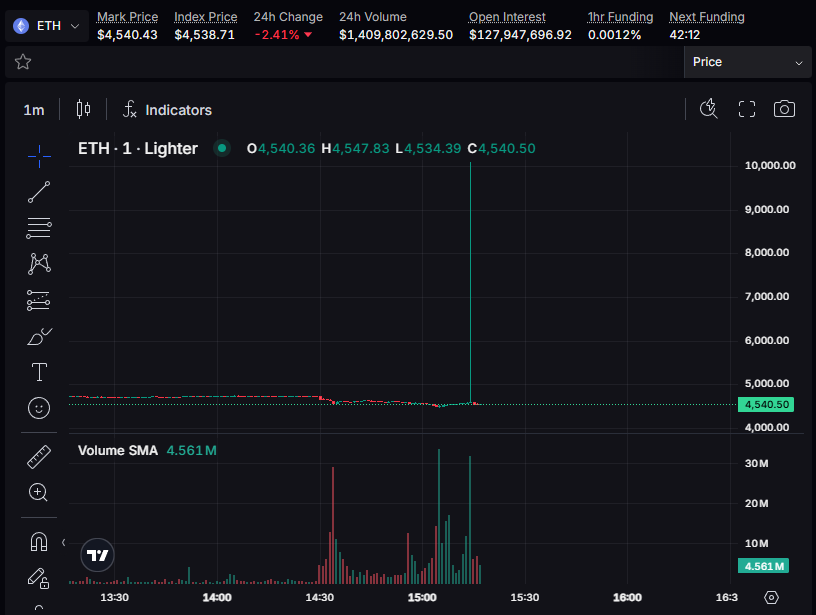This screenshot has width=816, height=615.
Task: Select the crosshair cursor tool
Action: 39,156
